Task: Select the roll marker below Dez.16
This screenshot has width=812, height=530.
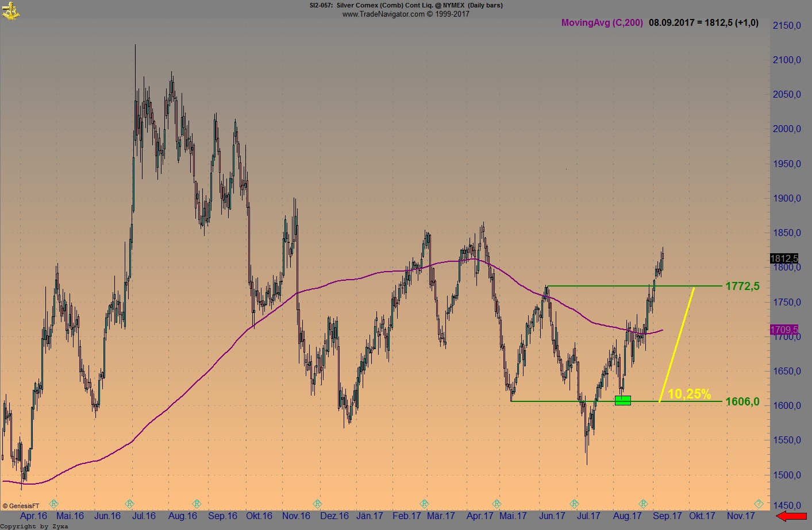Action: 317,504
